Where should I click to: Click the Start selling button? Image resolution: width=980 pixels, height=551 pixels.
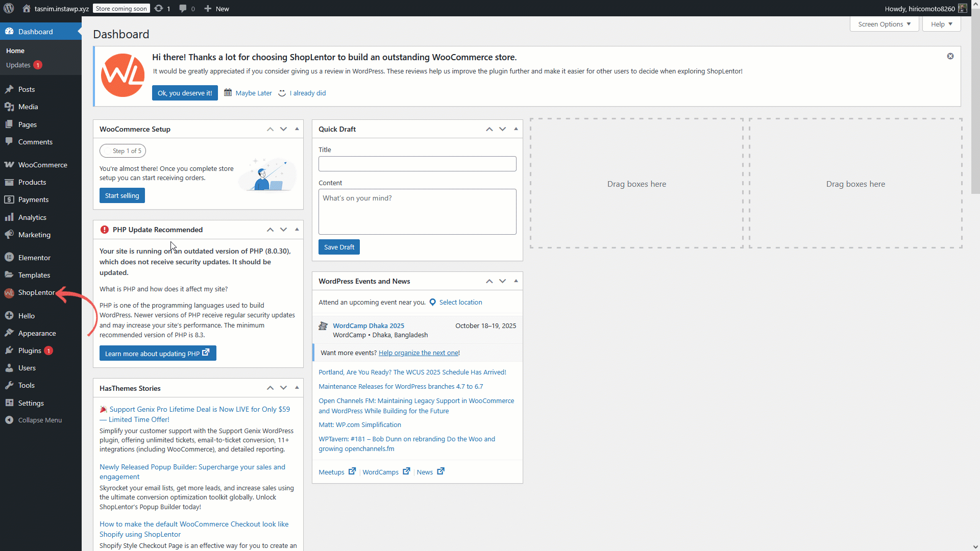click(x=122, y=195)
